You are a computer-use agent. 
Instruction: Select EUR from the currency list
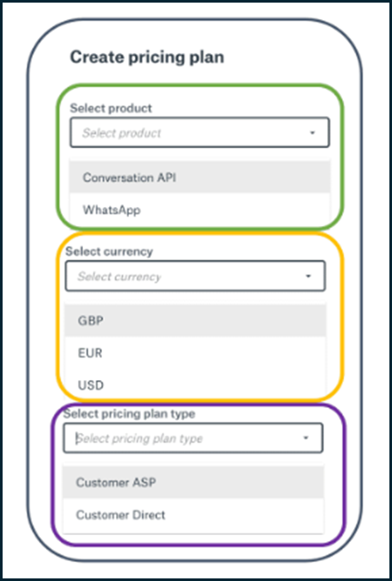point(195,352)
